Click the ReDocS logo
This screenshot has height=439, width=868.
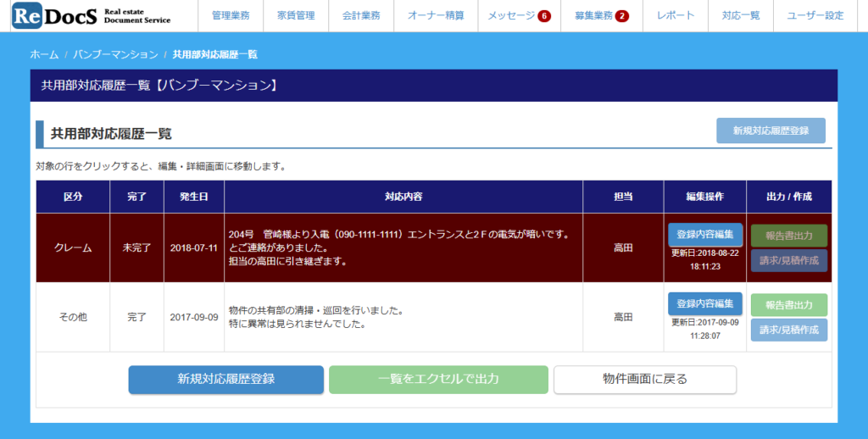coord(92,16)
